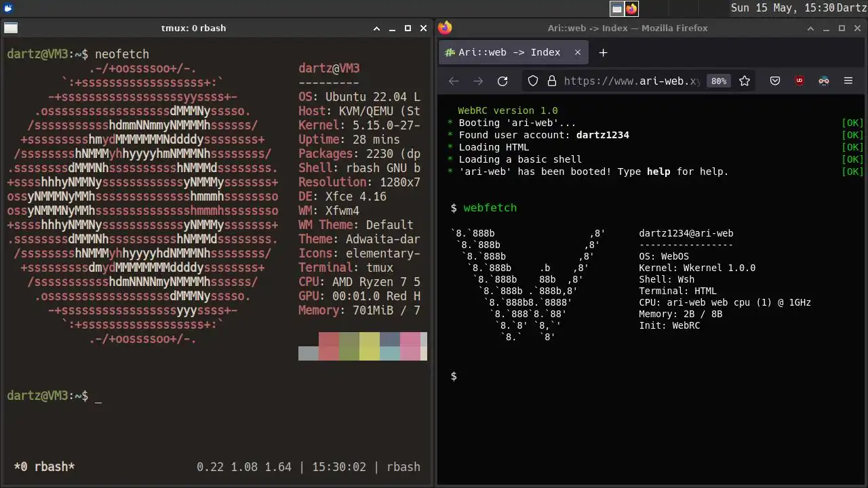Reset the 80% zoom level badge
This screenshot has height=488, width=868.
tap(718, 81)
